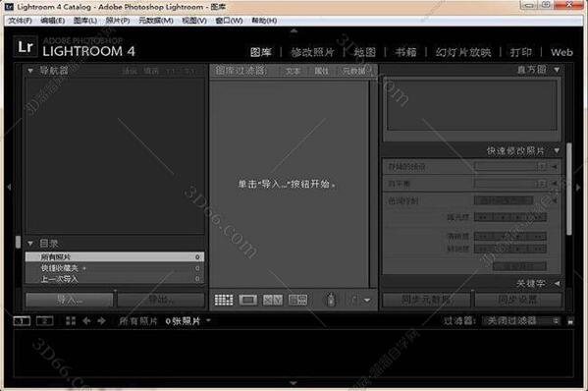This screenshot has height=391, width=588.
Task: Click the filmstrip grid shortcut icon
Action: click(x=71, y=321)
